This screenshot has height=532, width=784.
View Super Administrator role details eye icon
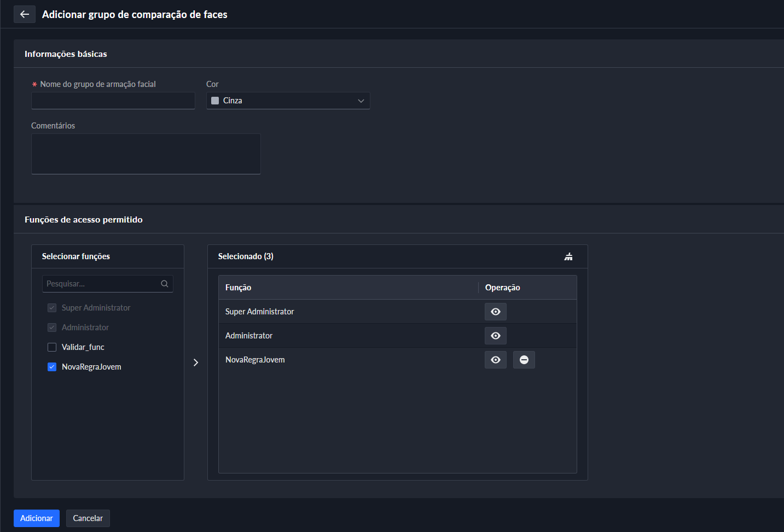coord(495,312)
